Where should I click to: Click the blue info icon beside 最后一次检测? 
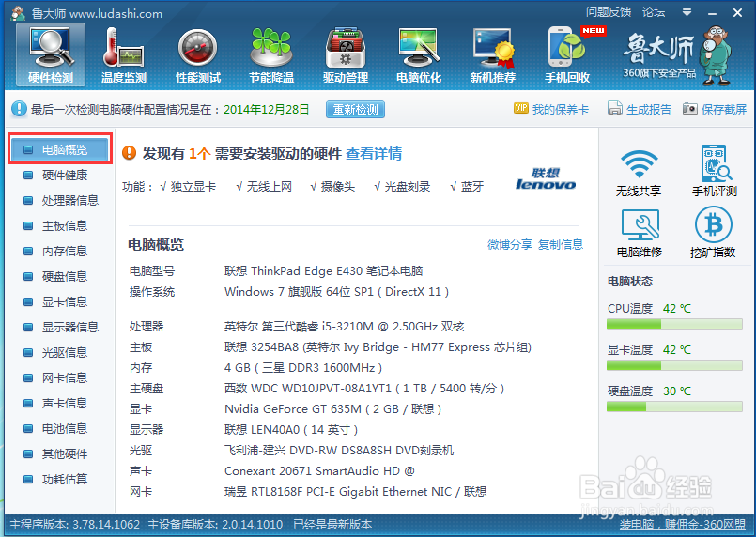[x=19, y=109]
